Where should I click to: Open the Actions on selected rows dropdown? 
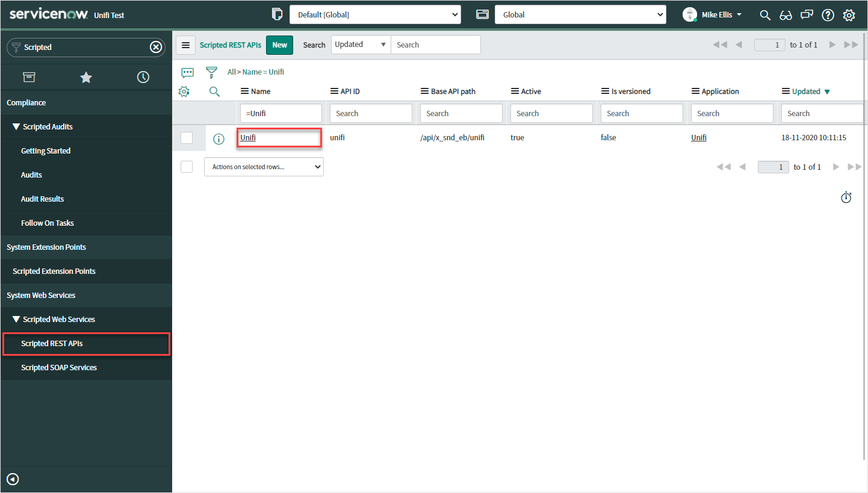264,167
